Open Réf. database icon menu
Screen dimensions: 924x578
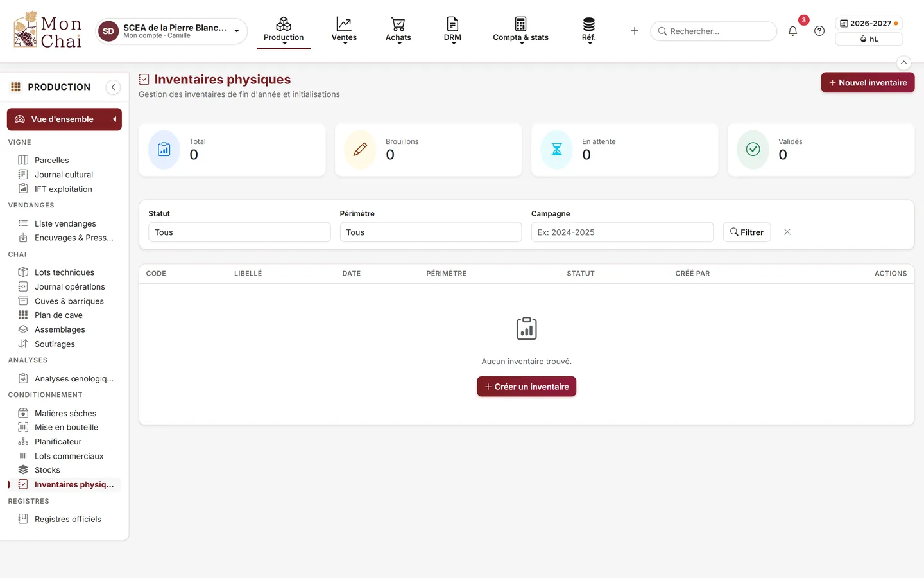[588, 31]
